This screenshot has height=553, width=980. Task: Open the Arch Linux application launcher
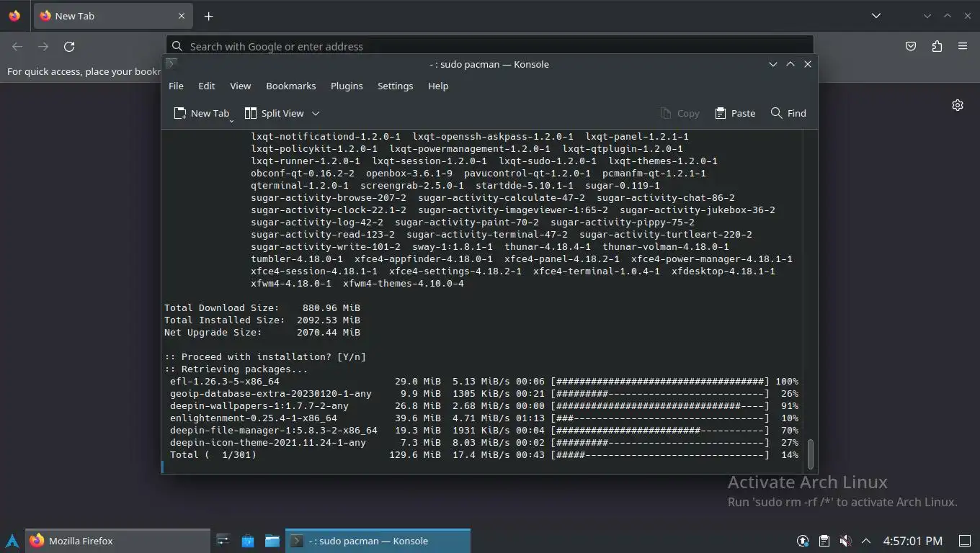(x=12, y=541)
